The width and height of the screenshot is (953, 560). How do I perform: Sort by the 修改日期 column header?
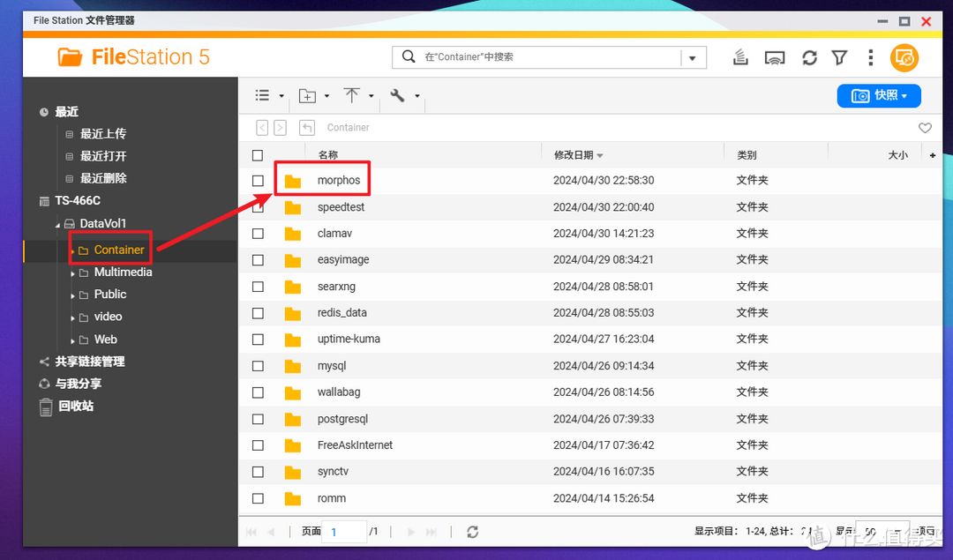tap(574, 155)
